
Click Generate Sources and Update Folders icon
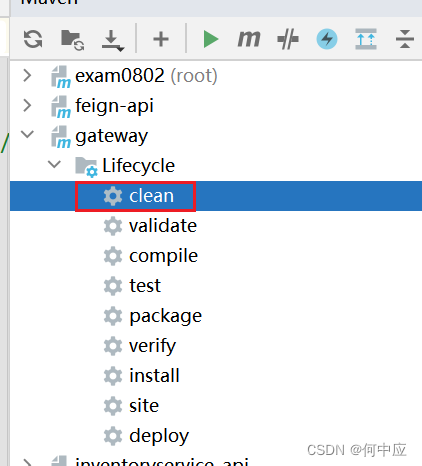click(x=72, y=40)
